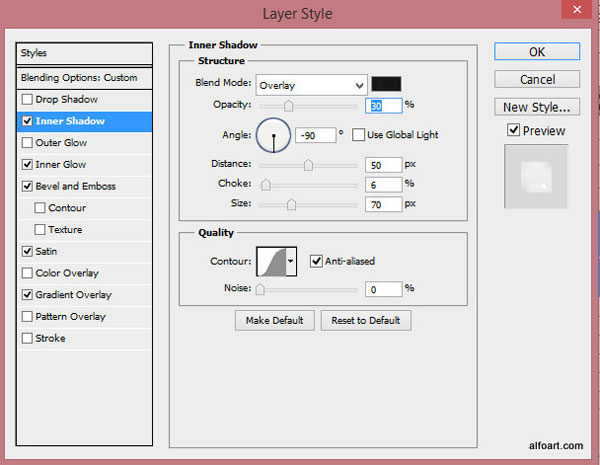The width and height of the screenshot is (600, 465).
Task: Click the Distance value input field
Action: click(383, 165)
